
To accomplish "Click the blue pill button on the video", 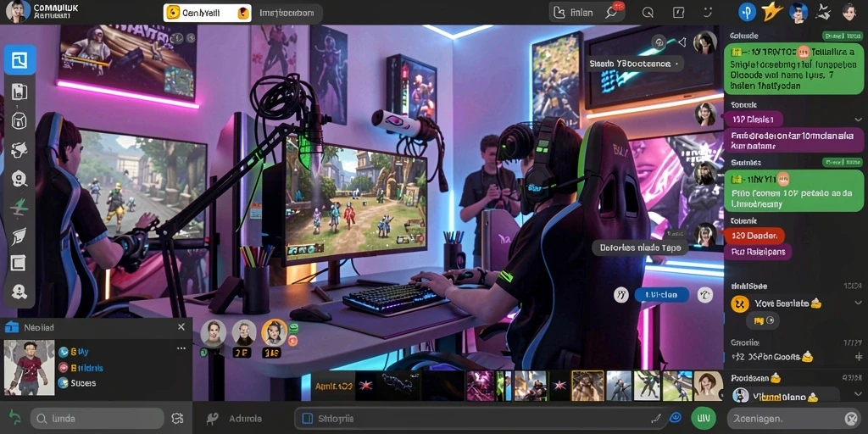I will click(661, 294).
